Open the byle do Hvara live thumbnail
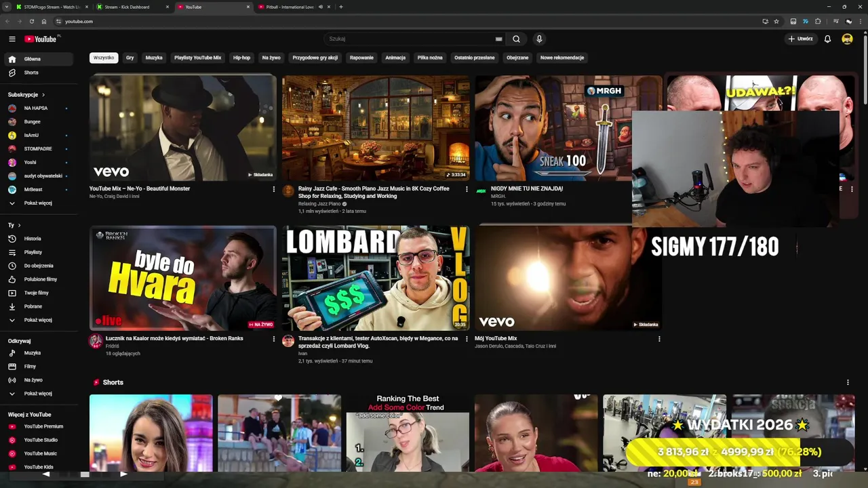Screen dimensions: 868x488 pyautogui.click(x=183, y=278)
